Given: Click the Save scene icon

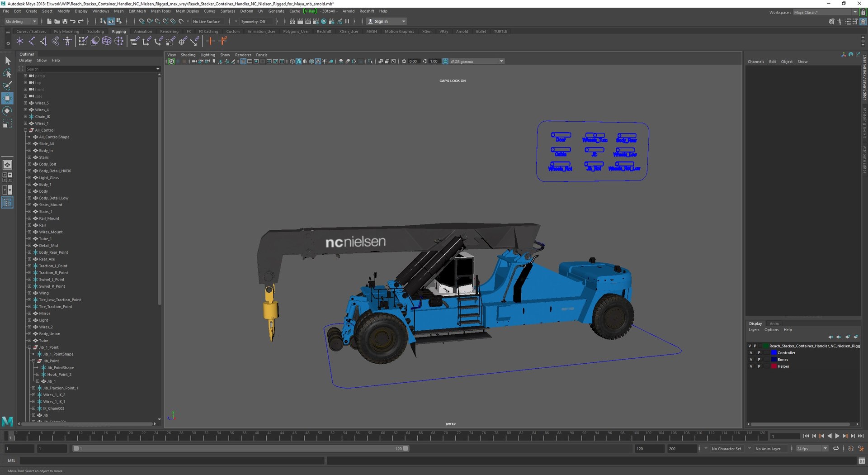Looking at the screenshot, I should click(65, 21).
